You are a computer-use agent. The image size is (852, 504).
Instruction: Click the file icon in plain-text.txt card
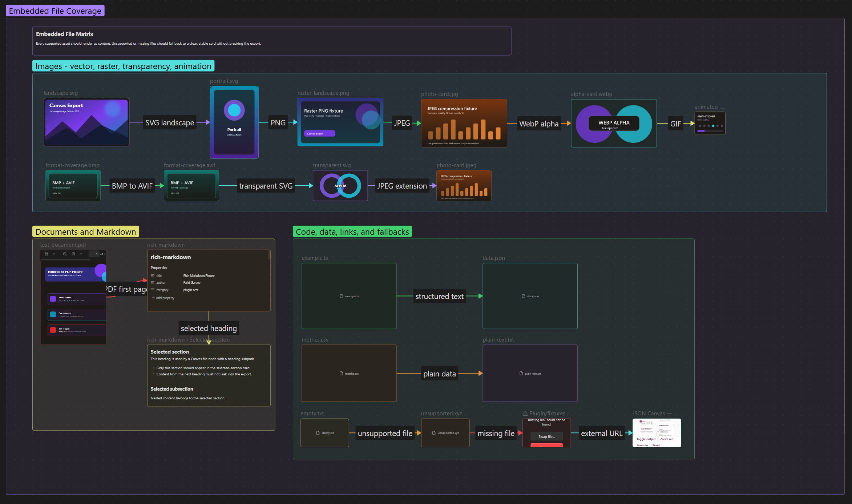[x=521, y=374]
